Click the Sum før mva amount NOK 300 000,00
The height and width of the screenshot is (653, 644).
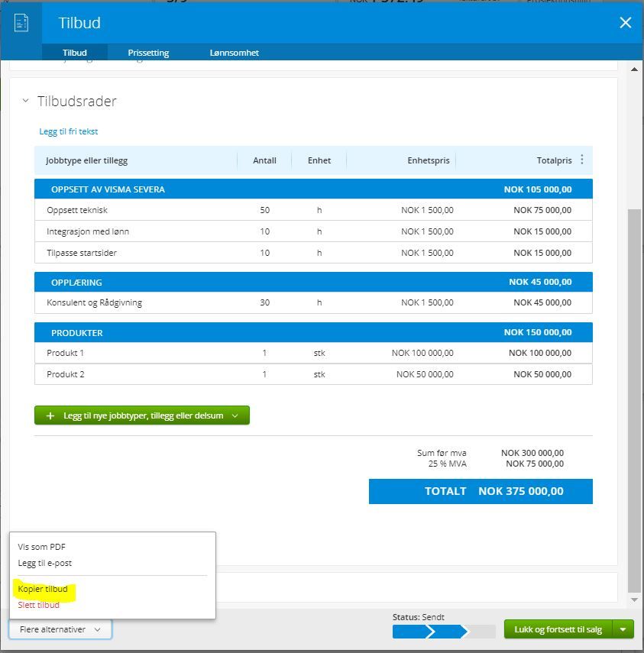click(532, 453)
